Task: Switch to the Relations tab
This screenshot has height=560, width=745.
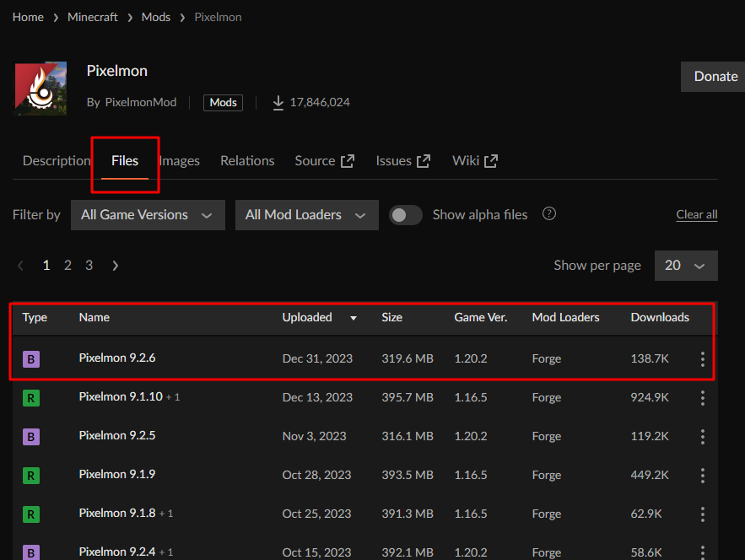Action: pyautogui.click(x=247, y=161)
